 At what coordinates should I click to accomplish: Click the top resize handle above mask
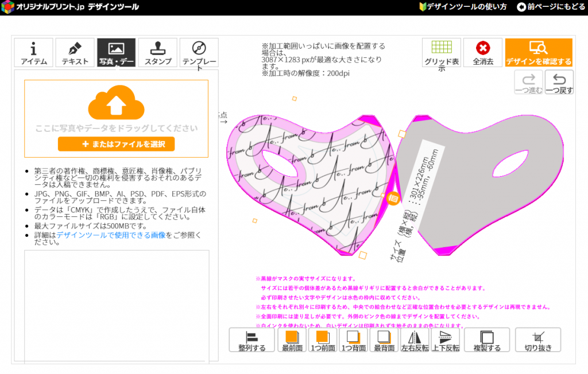click(x=295, y=99)
